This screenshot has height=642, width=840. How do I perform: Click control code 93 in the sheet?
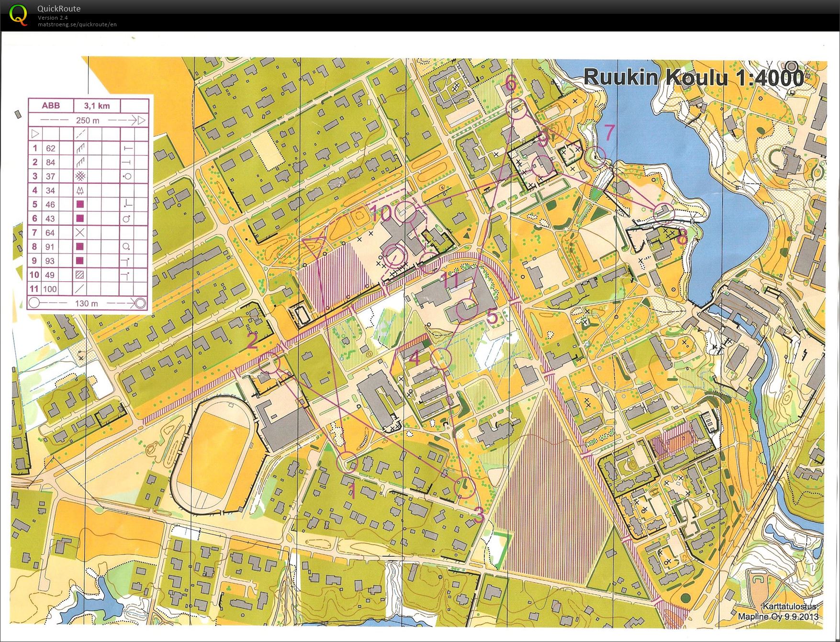point(50,261)
